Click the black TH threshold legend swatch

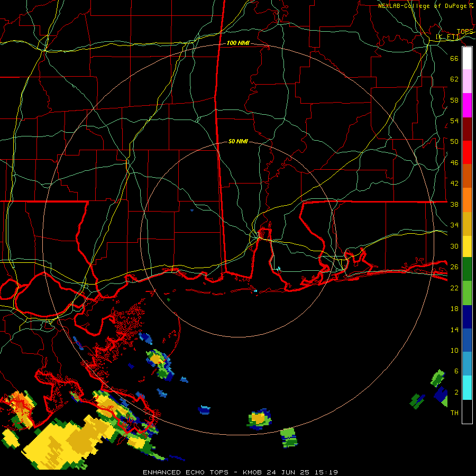point(467,411)
